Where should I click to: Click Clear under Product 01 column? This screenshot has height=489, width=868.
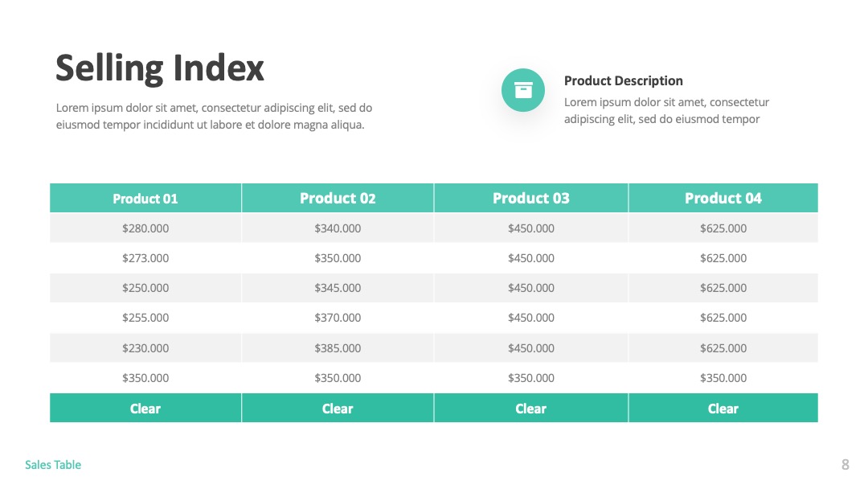tap(145, 408)
